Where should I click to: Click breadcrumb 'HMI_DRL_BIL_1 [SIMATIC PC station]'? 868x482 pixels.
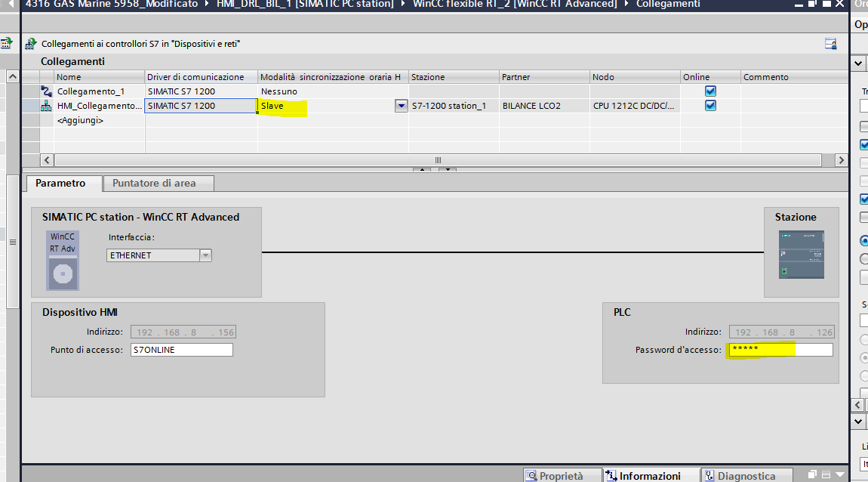click(x=305, y=4)
